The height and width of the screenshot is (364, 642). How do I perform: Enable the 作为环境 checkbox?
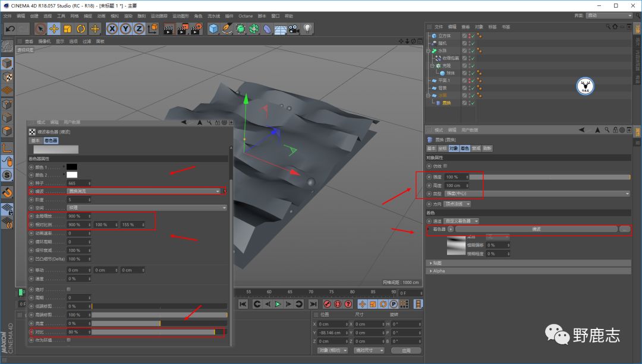pyautogui.click(x=69, y=340)
